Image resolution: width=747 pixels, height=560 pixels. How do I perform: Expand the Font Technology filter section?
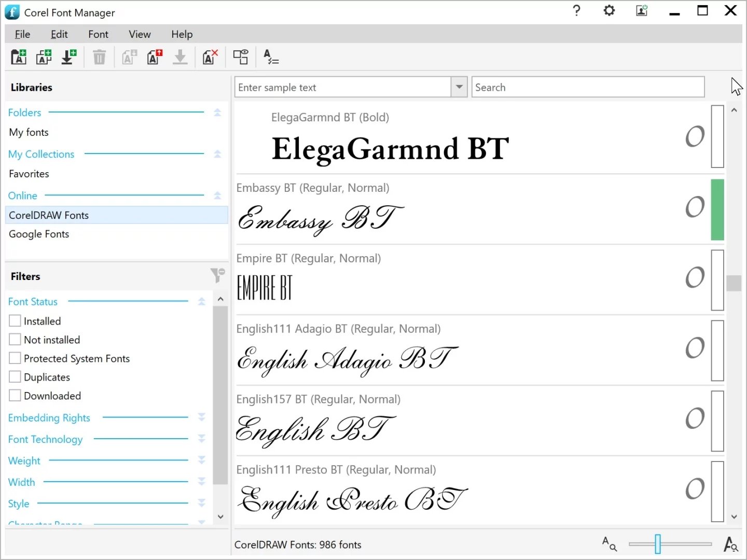point(202,439)
